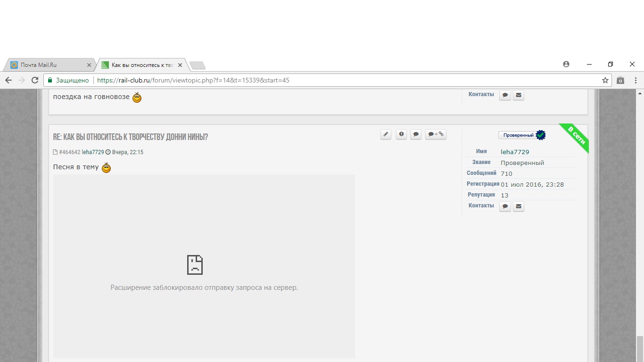
Task: Click the blocked embedded video placeholder
Action: coord(204,266)
